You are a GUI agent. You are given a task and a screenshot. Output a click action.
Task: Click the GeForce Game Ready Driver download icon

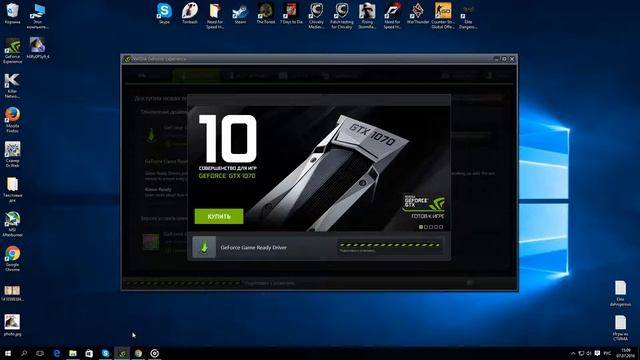204,247
